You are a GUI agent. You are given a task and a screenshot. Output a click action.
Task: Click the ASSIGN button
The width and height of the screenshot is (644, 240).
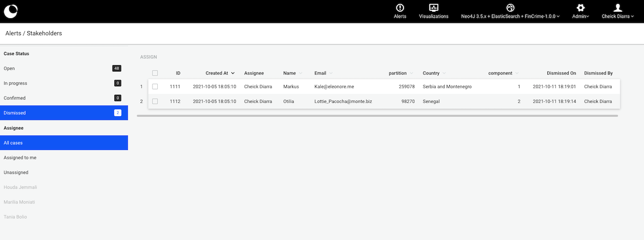pos(148,57)
